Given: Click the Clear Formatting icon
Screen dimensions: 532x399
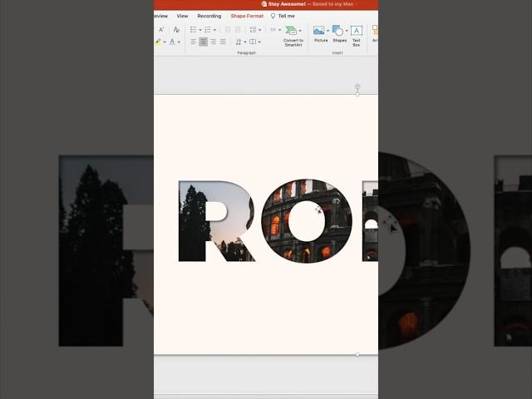Looking at the screenshot, I should pyautogui.click(x=175, y=29).
